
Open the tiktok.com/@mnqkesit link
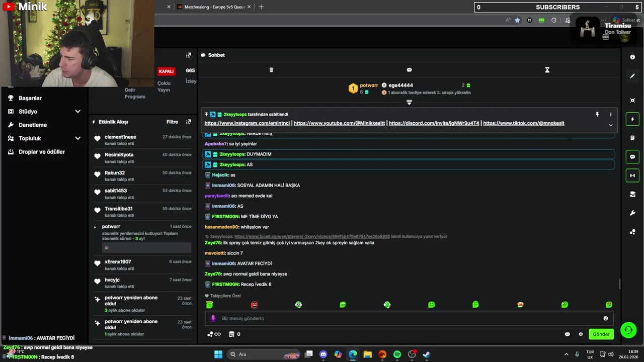524,123
